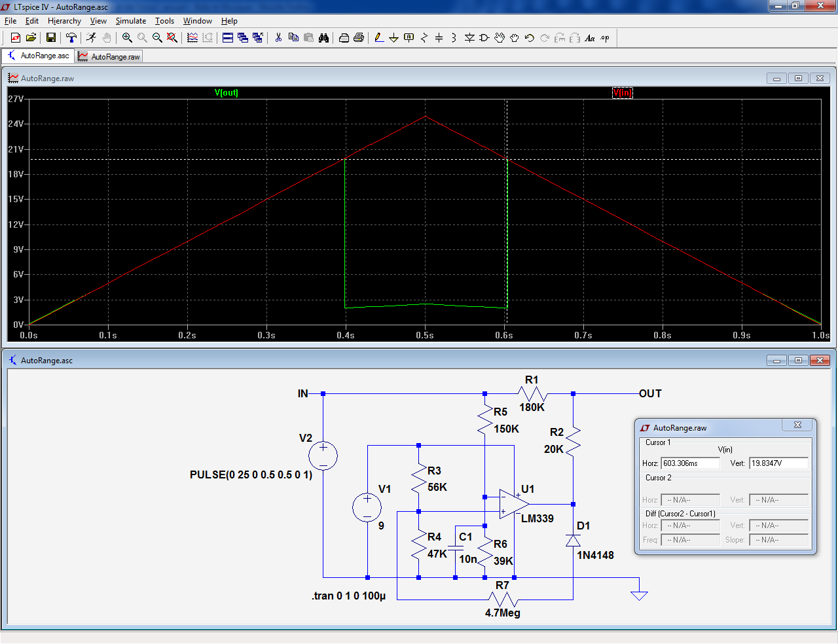Click the Tile Windows toolbar icon
The width and height of the screenshot is (838, 644).
click(x=228, y=38)
